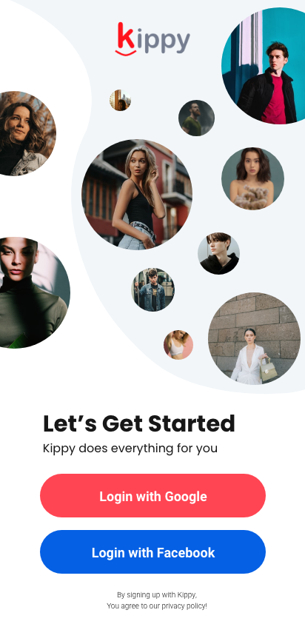The width and height of the screenshot is (305, 644).
Task: Select the woman in white suit with handbag
Action: pyautogui.click(x=254, y=338)
